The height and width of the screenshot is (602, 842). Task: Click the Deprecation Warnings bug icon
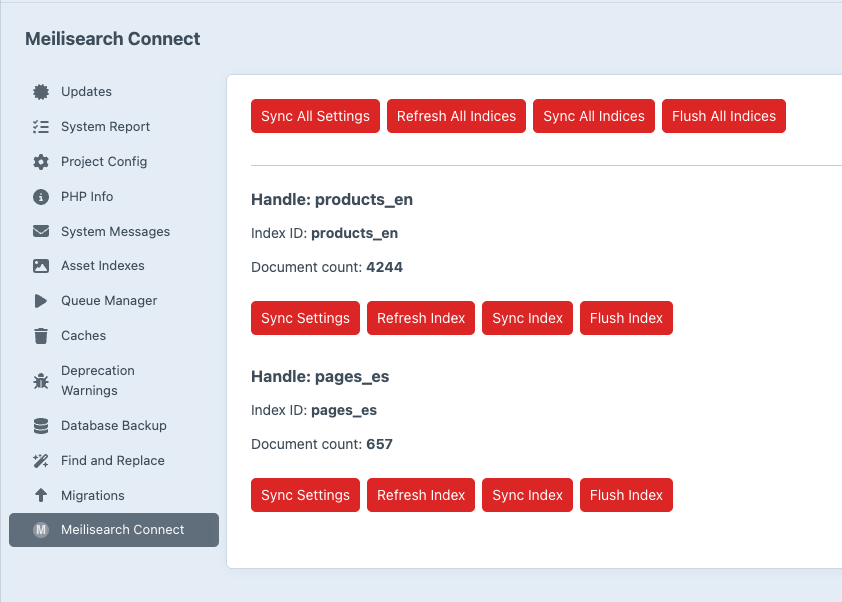pyautogui.click(x=41, y=381)
